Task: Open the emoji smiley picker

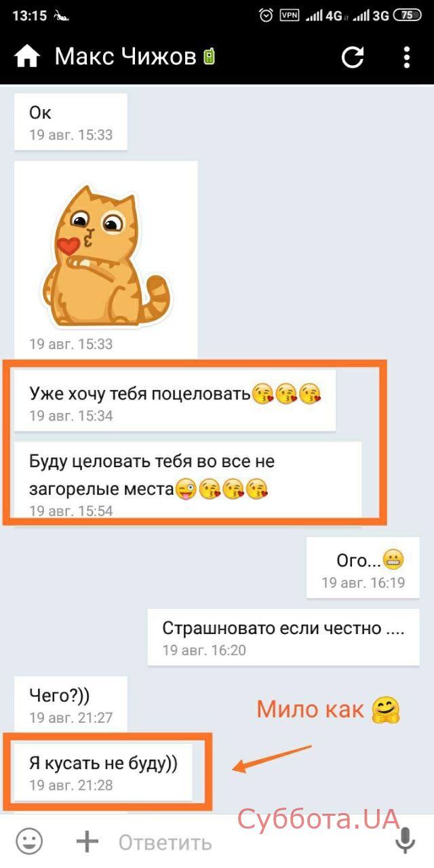Action: (x=29, y=842)
